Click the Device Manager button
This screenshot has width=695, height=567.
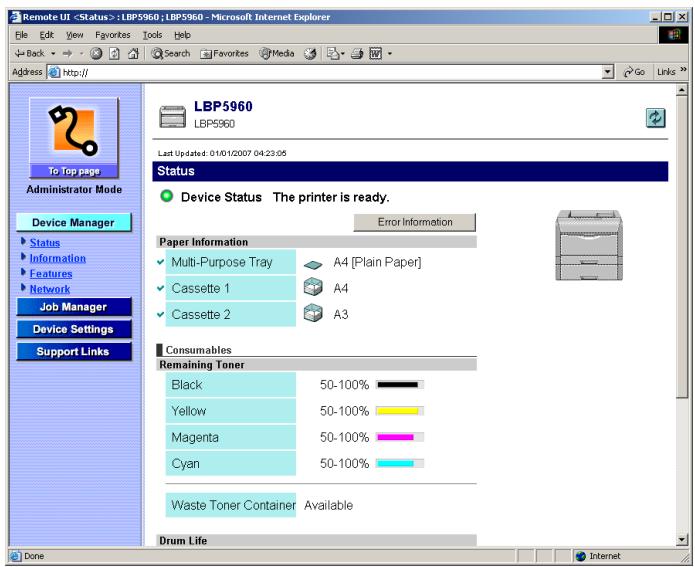pyautogui.click(x=74, y=222)
